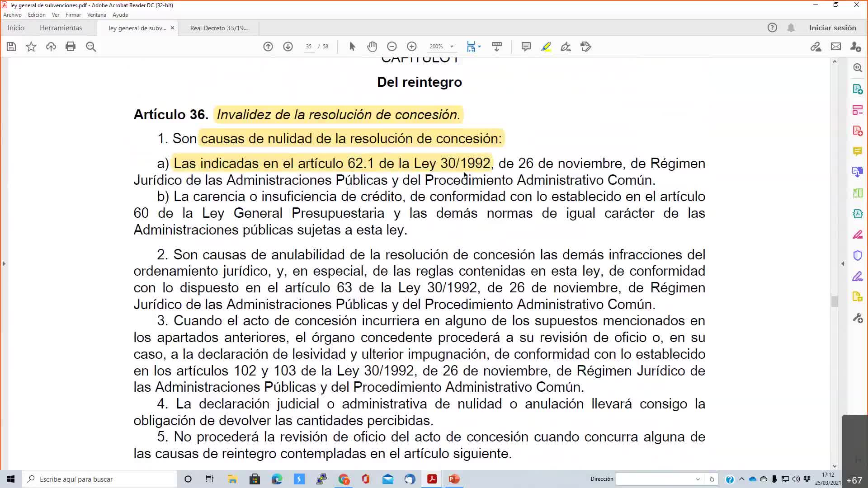
Task: Open the Export PDF tool in the right panel
Action: pyautogui.click(x=858, y=89)
